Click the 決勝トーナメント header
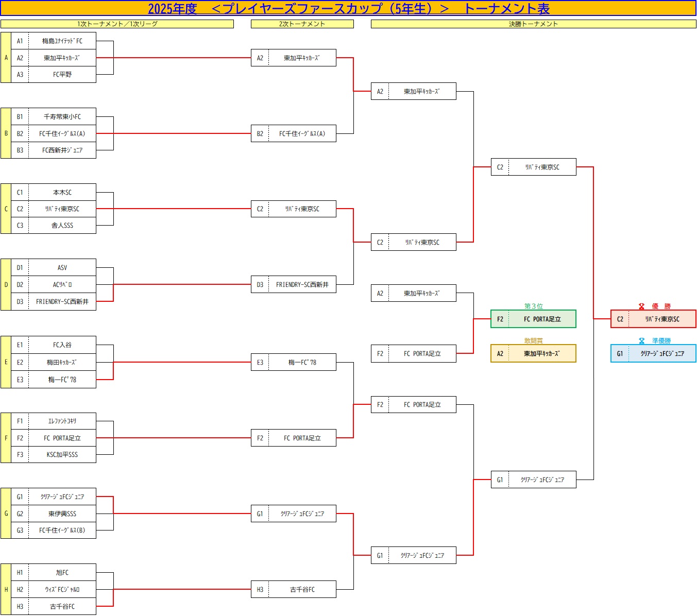This screenshot has height=616, width=697. click(533, 24)
